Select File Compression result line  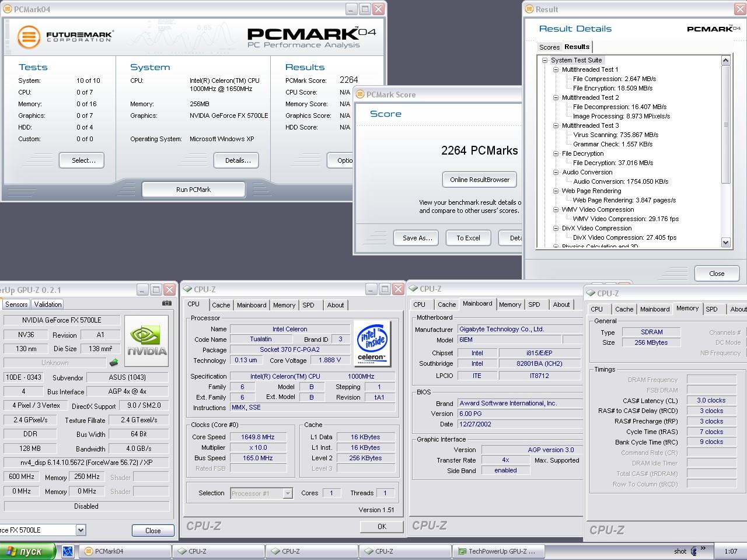[614, 79]
